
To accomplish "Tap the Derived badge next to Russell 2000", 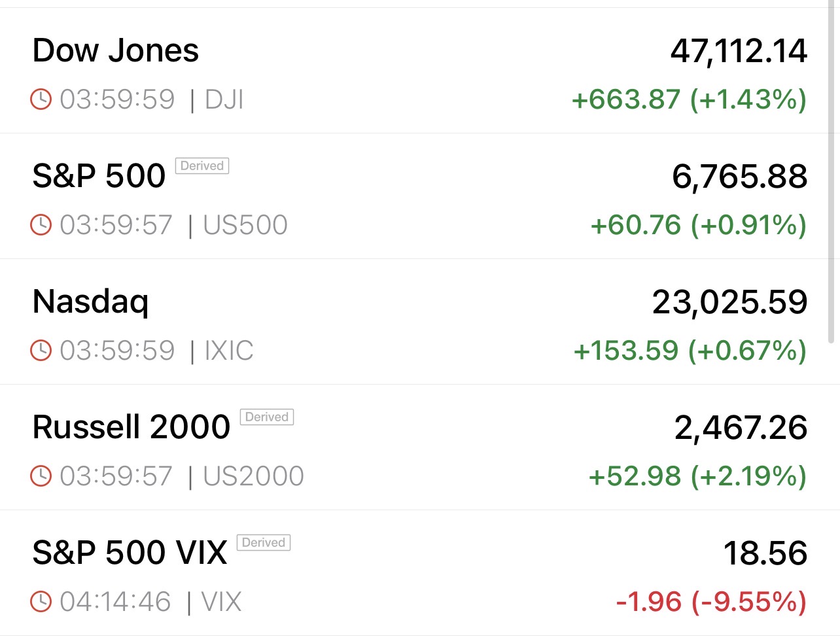I will (267, 417).
